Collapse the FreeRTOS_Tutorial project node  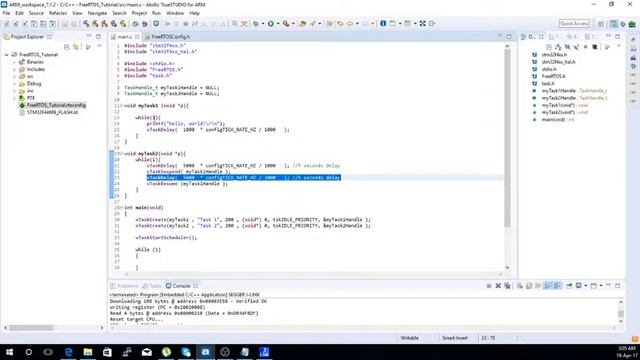[x=7, y=55]
